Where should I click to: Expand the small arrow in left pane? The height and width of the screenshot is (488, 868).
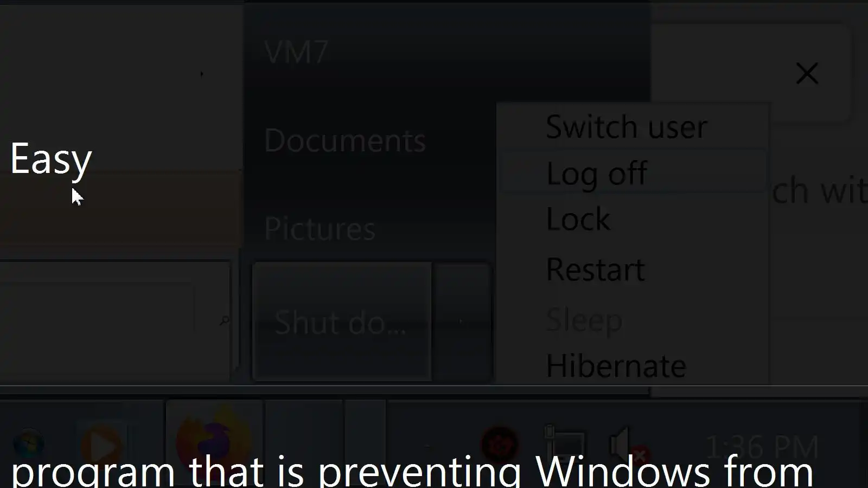202,74
